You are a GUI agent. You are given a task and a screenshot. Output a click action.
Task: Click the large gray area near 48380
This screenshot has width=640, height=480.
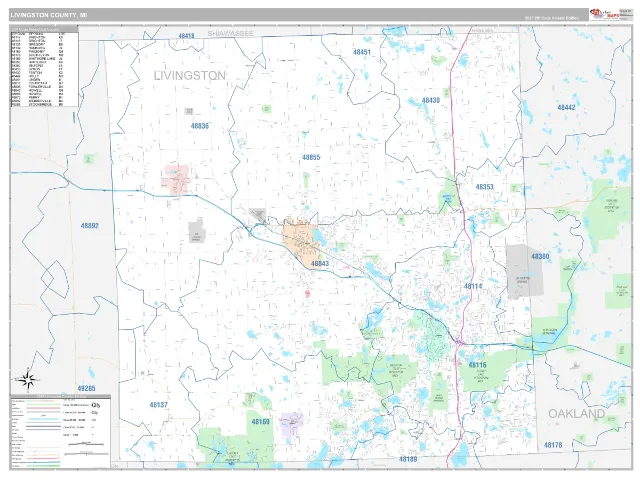(525, 272)
